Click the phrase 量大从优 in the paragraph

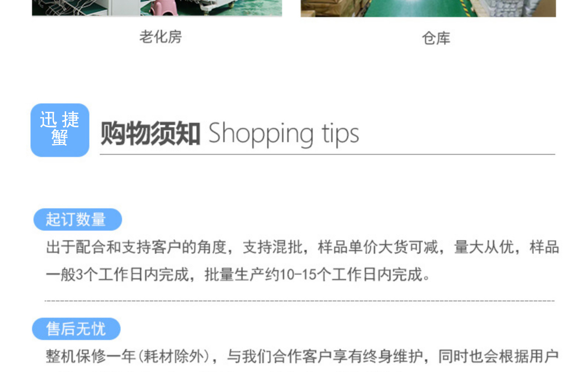(x=484, y=247)
